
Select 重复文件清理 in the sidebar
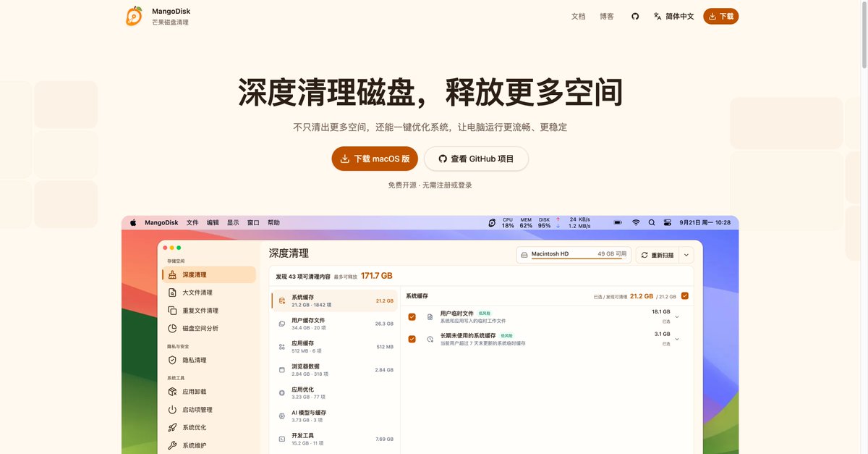point(208,311)
